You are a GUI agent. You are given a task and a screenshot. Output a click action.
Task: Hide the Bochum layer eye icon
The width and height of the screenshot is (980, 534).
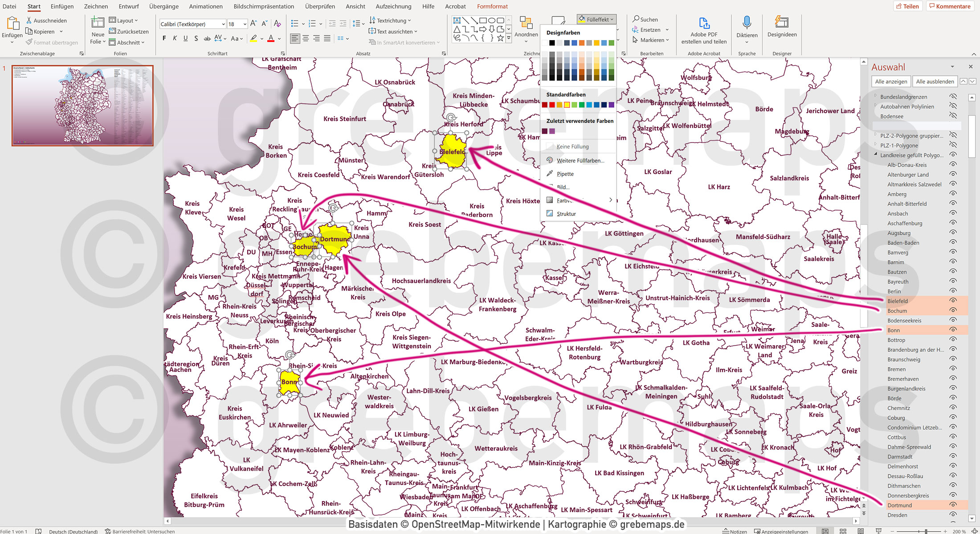(x=953, y=310)
